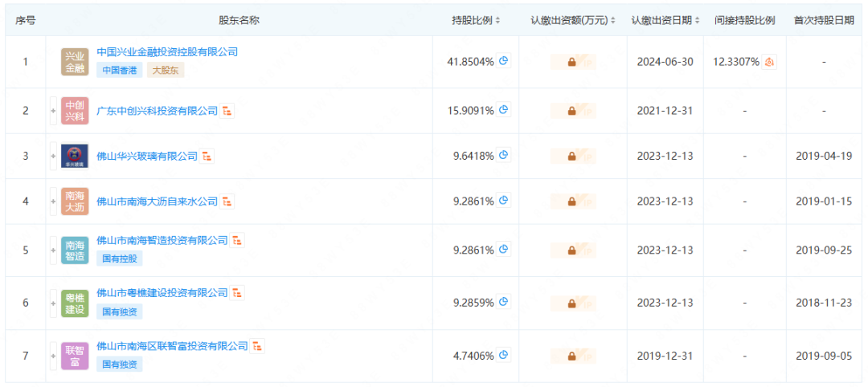This screenshot has height=387, width=868.
Task: Click shareholding pie icon beside 15.9091%
Action: click(x=504, y=111)
